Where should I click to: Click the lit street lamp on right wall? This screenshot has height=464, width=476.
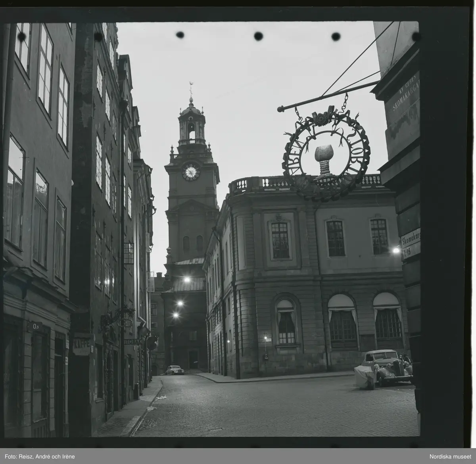pyautogui.click(x=395, y=250)
